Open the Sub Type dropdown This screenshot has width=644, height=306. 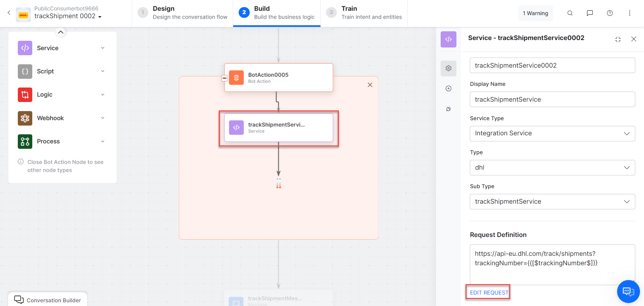(552, 202)
